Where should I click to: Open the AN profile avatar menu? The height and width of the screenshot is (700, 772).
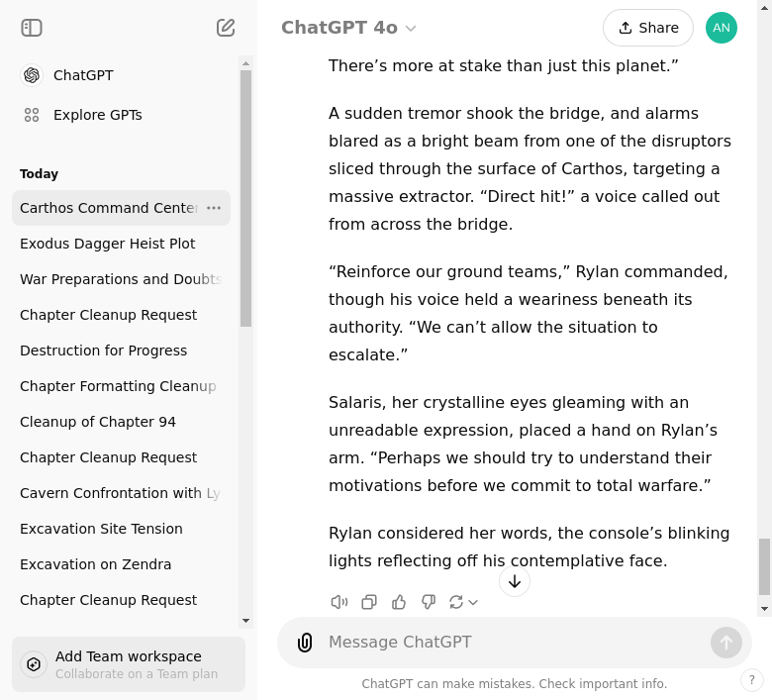(722, 28)
